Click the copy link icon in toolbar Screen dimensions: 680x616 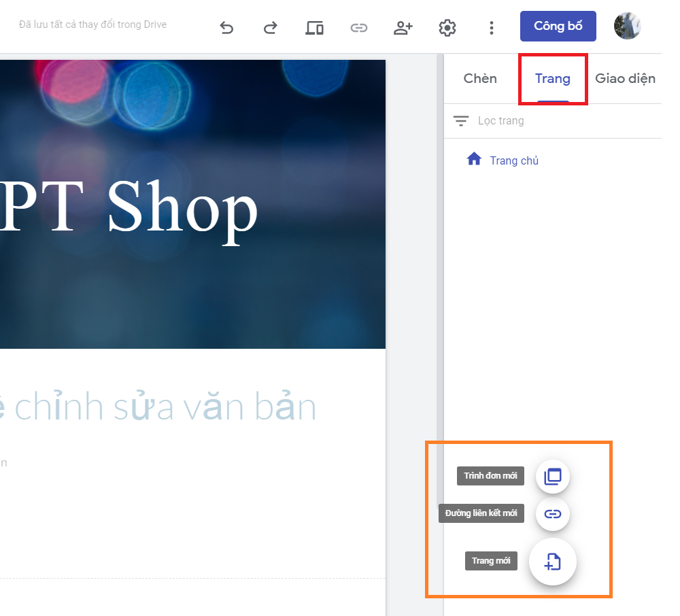pyautogui.click(x=358, y=27)
